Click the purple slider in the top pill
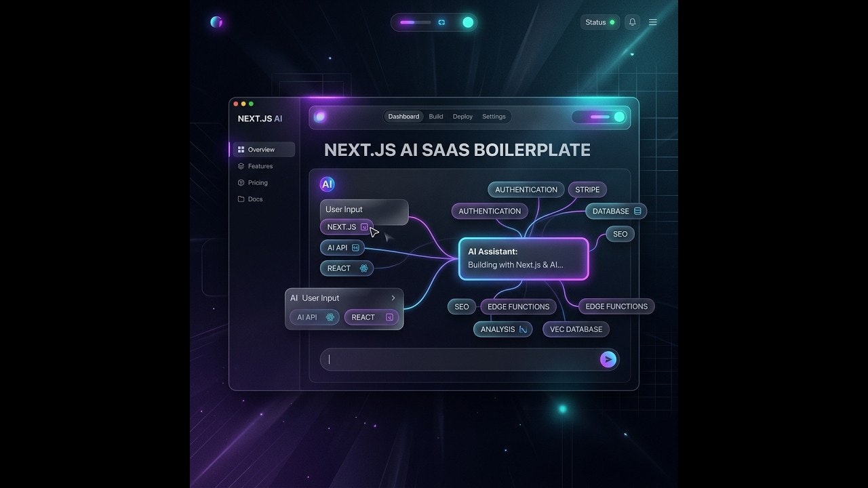This screenshot has height=488, width=868. coord(415,22)
